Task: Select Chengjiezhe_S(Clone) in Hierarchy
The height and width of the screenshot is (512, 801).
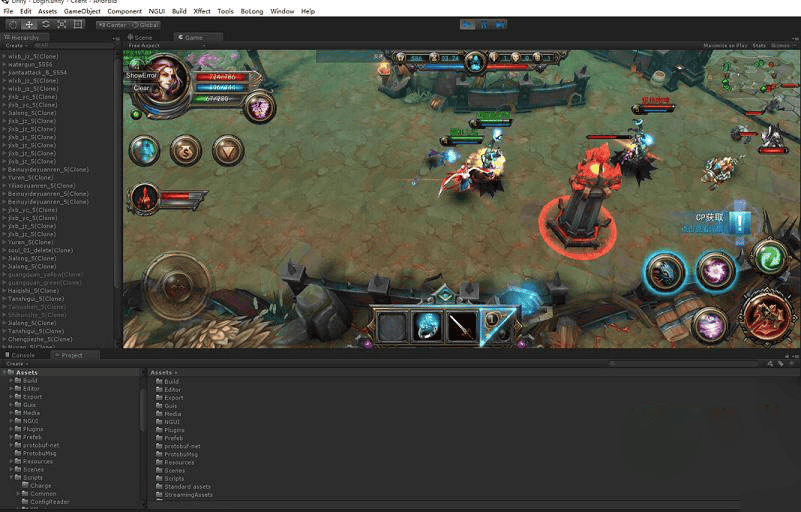Action: point(40,339)
